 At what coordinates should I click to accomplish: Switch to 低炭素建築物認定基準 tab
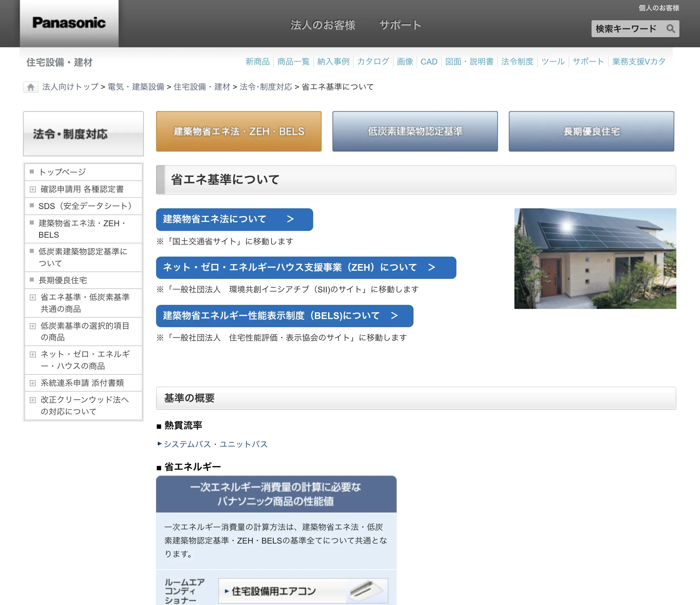[x=415, y=131]
